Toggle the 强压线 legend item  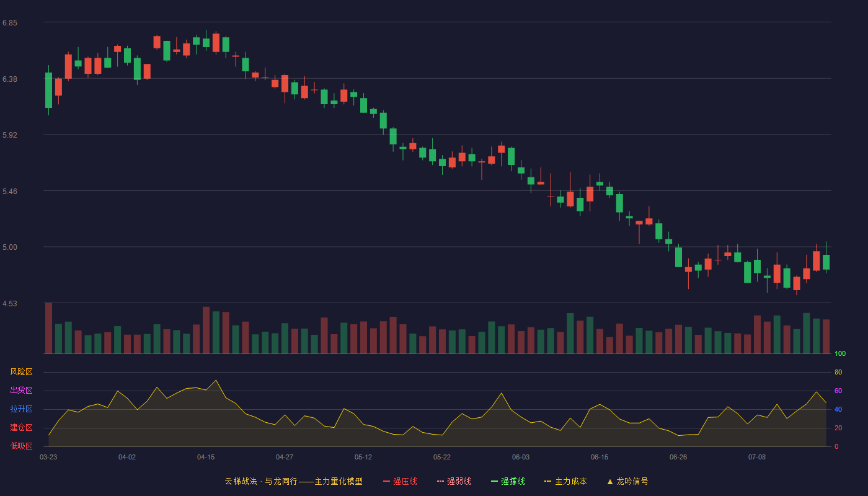[x=400, y=481]
